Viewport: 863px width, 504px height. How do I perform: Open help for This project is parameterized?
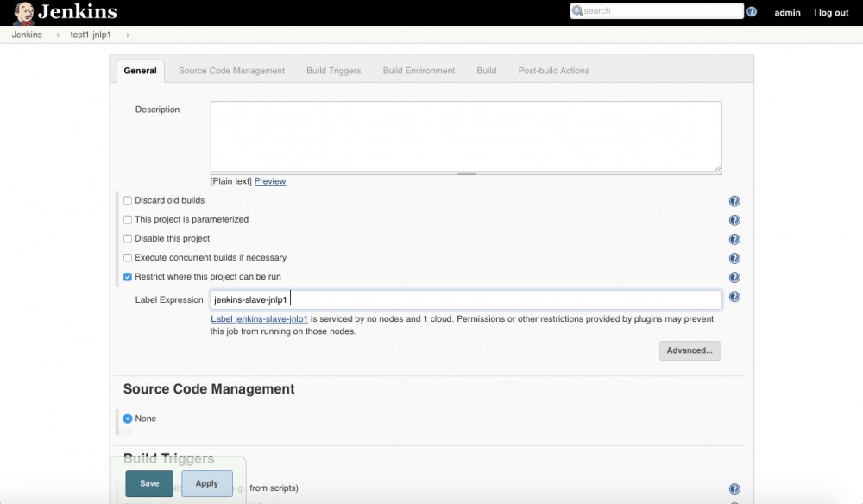pos(734,219)
